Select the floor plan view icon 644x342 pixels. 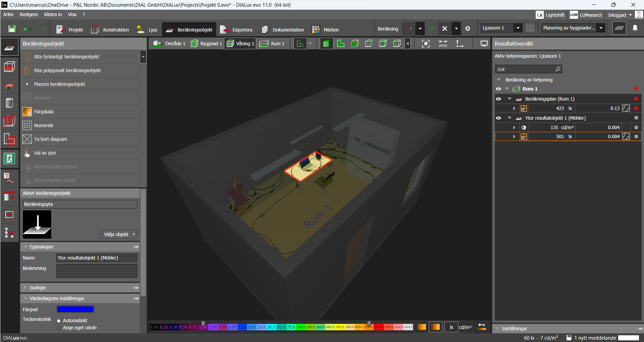[341, 44]
